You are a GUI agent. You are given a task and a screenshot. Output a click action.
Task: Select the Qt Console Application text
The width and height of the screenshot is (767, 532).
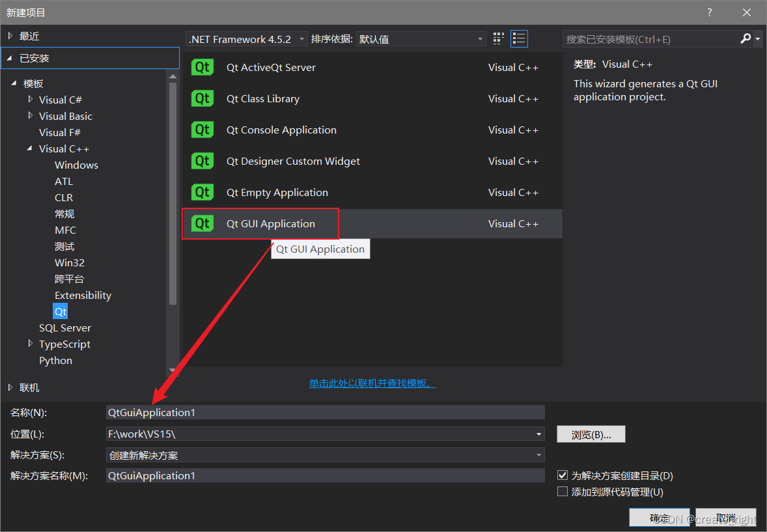point(281,130)
